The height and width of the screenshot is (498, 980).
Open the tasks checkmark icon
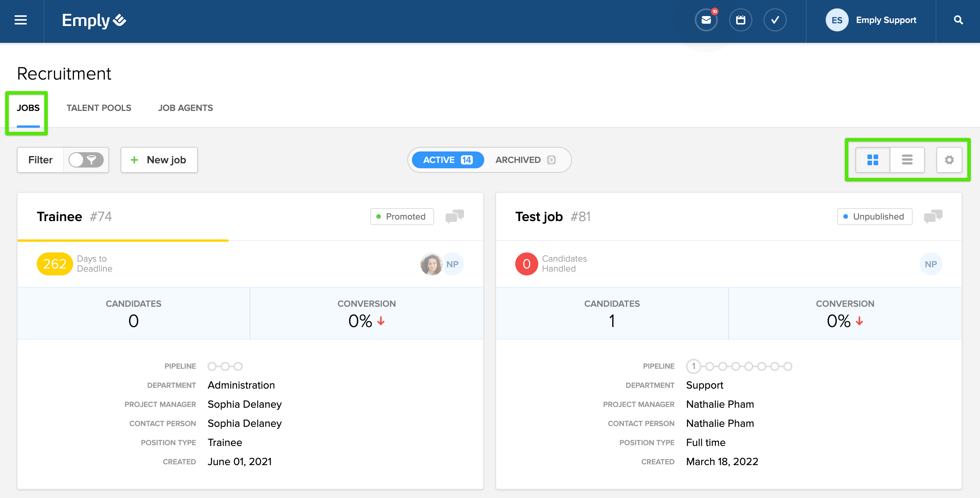pyautogui.click(x=775, y=20)
